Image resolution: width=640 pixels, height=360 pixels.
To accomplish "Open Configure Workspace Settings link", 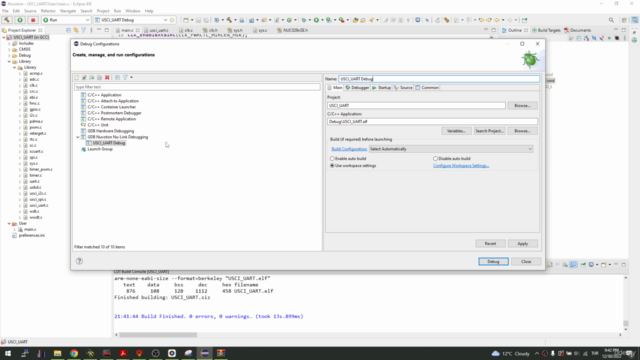I will (461, 166).
